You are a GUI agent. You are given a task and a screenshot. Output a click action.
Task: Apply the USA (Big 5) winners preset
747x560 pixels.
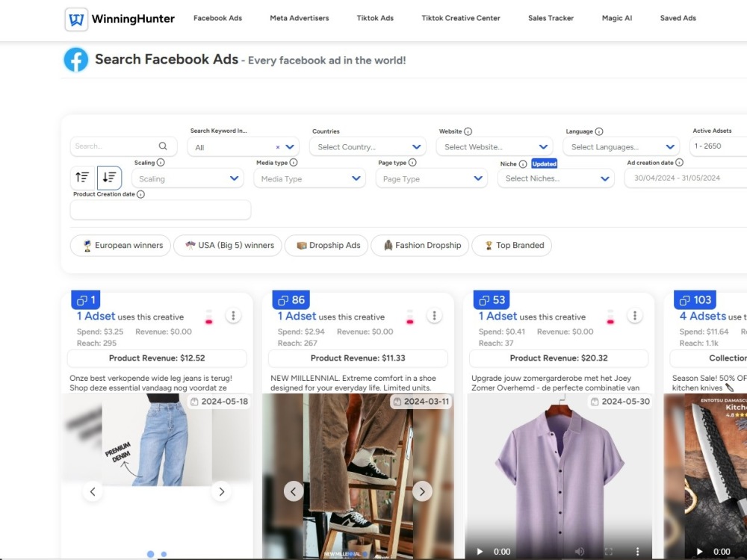pos(228,245)
